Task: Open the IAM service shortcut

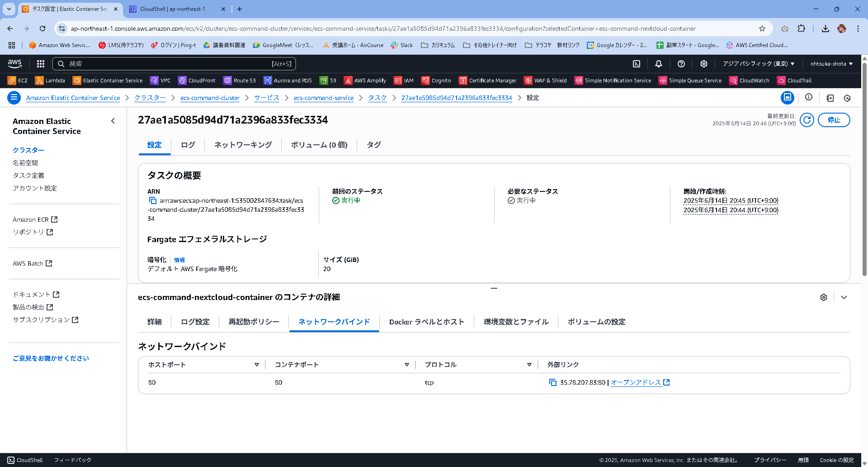Action: coord(404,80)
